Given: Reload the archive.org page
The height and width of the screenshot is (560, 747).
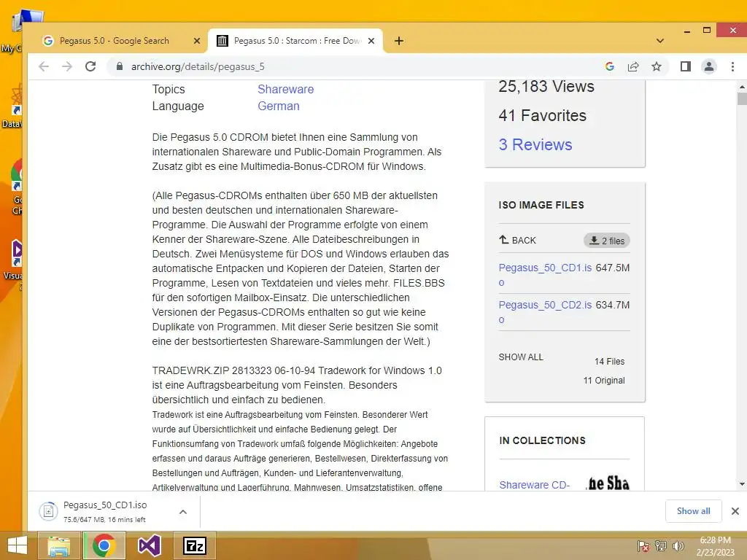Looking at the screenshot, I should [x=90, y=66].
